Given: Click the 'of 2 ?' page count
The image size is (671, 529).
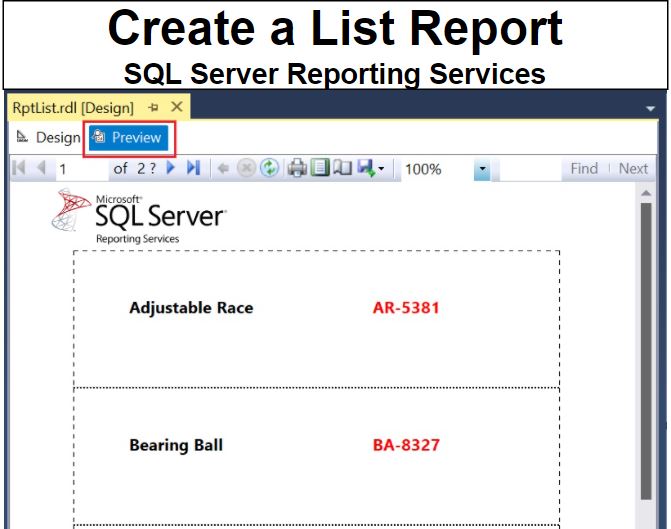Looking at the screenshot, I should pyautogui.click(x=135, y=169).
